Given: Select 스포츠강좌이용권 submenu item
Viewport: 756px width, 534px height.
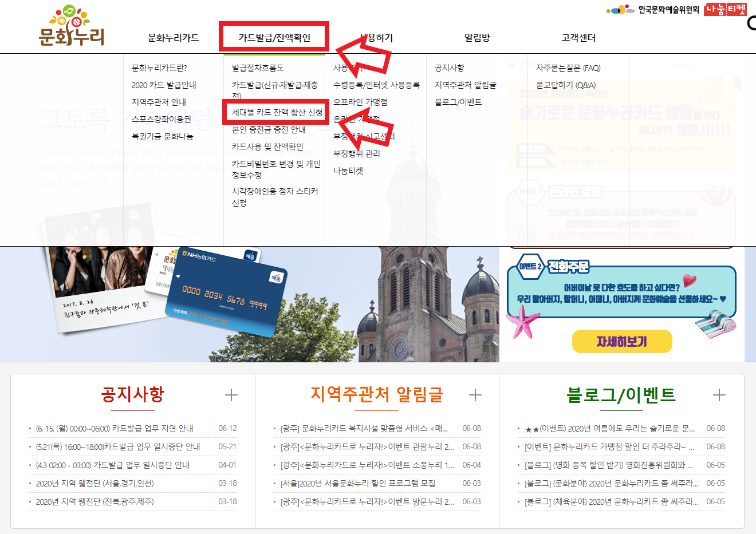Looking at the screenshot, I should point(162,119).
